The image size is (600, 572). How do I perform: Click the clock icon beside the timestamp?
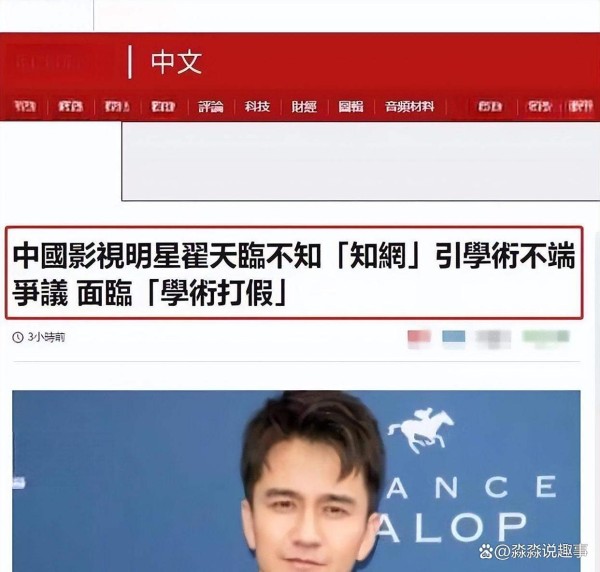(18, 337)
